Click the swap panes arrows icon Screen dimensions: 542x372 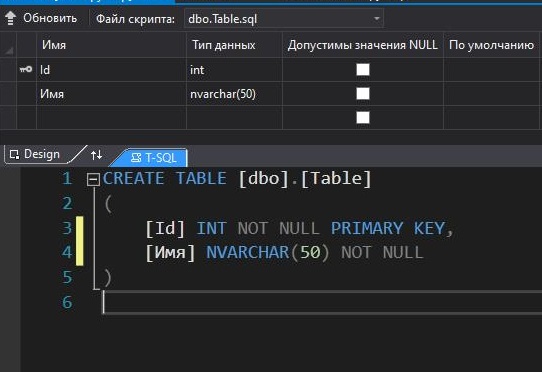[96, 155]
